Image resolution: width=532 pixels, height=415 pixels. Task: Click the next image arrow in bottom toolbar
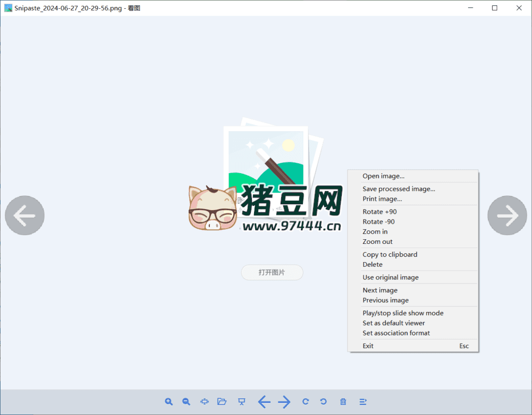(x=284, y=401)
